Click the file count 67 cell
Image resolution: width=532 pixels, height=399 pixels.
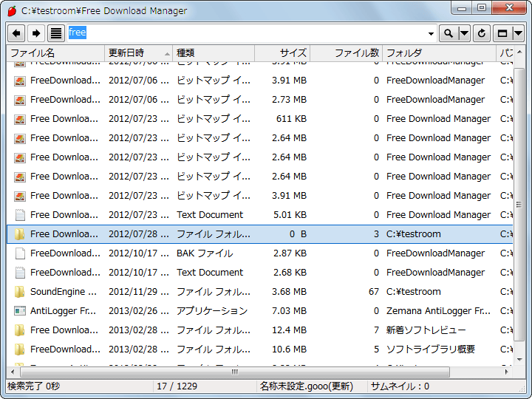[x=374, y=292]
